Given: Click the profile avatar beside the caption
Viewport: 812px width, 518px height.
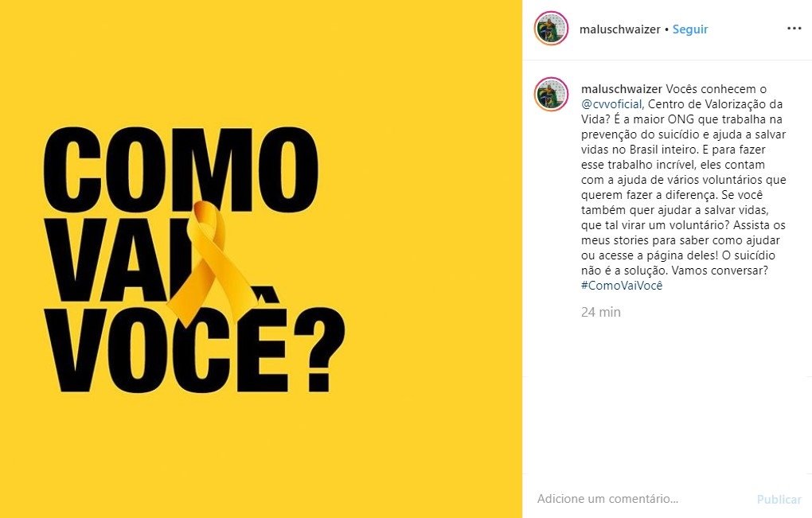Looking at the screenshot, I should click(x=551, y=94).
